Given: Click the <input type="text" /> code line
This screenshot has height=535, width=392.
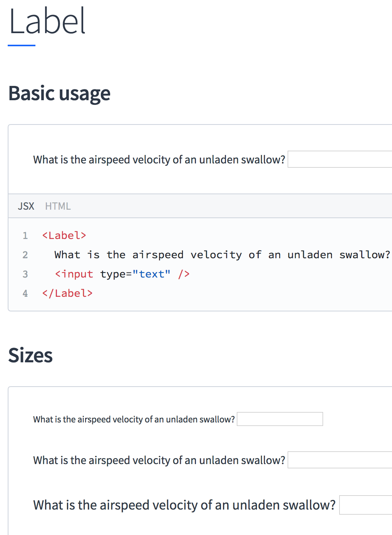Looking at the screenshot, I should point(122,274).
